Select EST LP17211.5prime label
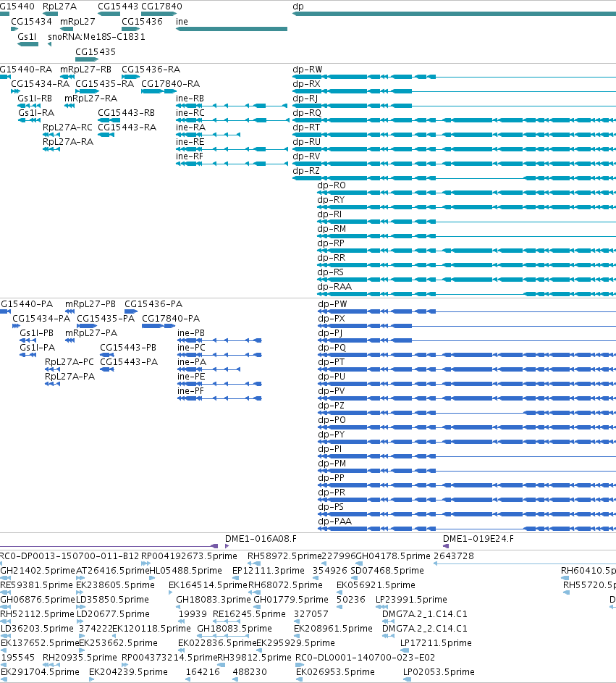Screen dimensions: 616x683 tap(436, 643)
